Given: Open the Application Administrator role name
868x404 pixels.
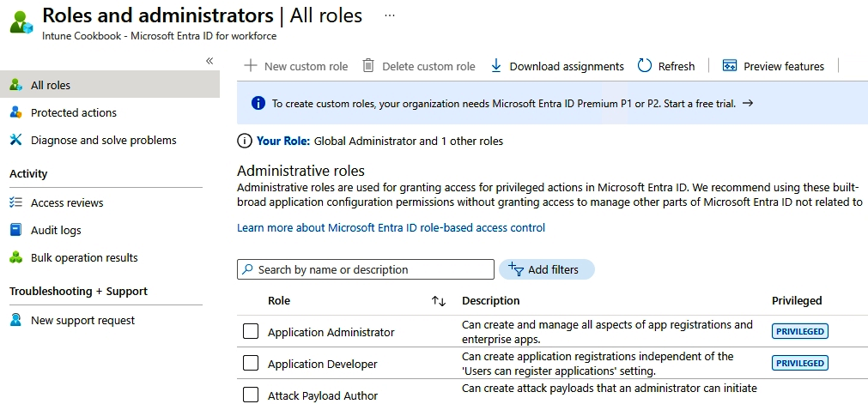Looking at the screenshot, I should [331, 332].
